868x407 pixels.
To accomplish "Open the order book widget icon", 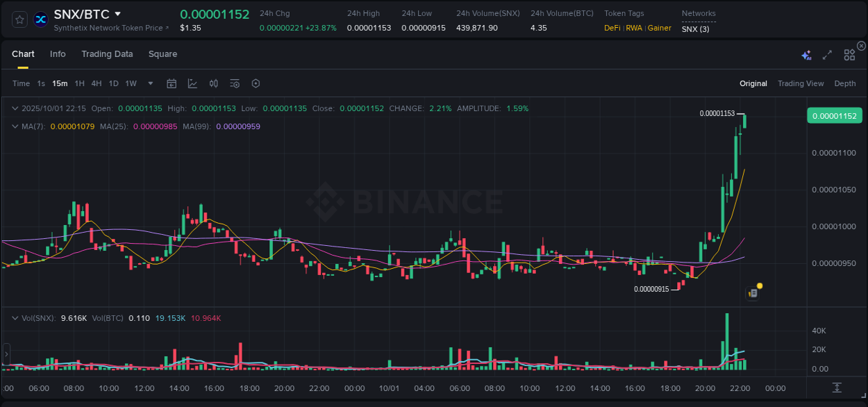I will tap(752, 293).
